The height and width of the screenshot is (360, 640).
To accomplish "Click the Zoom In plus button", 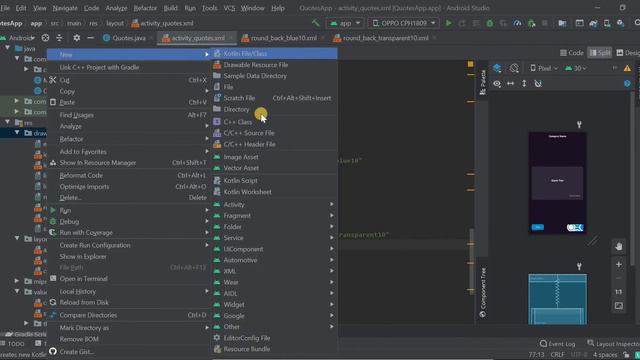I will (619, 264).
